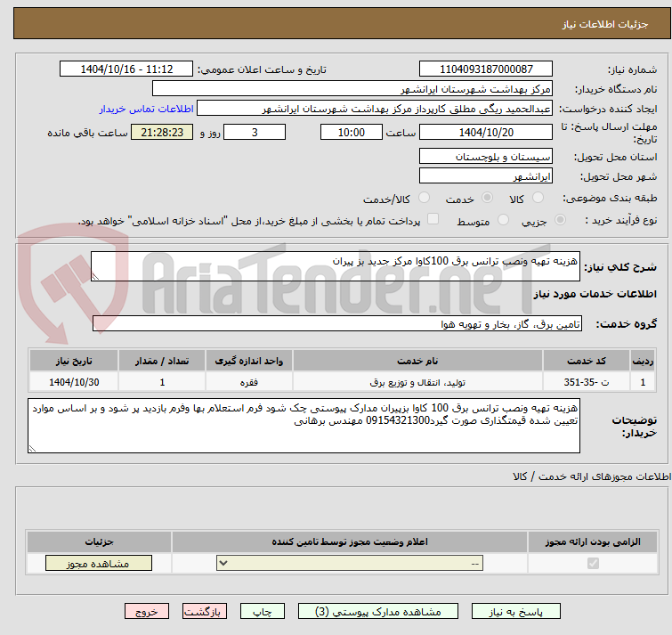Image resolution: width=672 pixels, height=635 pixels.
Task: Click the resize handle of شرح کلی نیاز textarea
Action: coord(95,277)
